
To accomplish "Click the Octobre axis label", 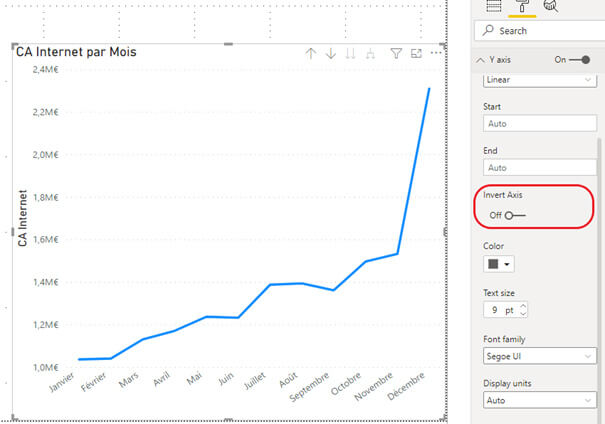I will [x=346, y=383].
